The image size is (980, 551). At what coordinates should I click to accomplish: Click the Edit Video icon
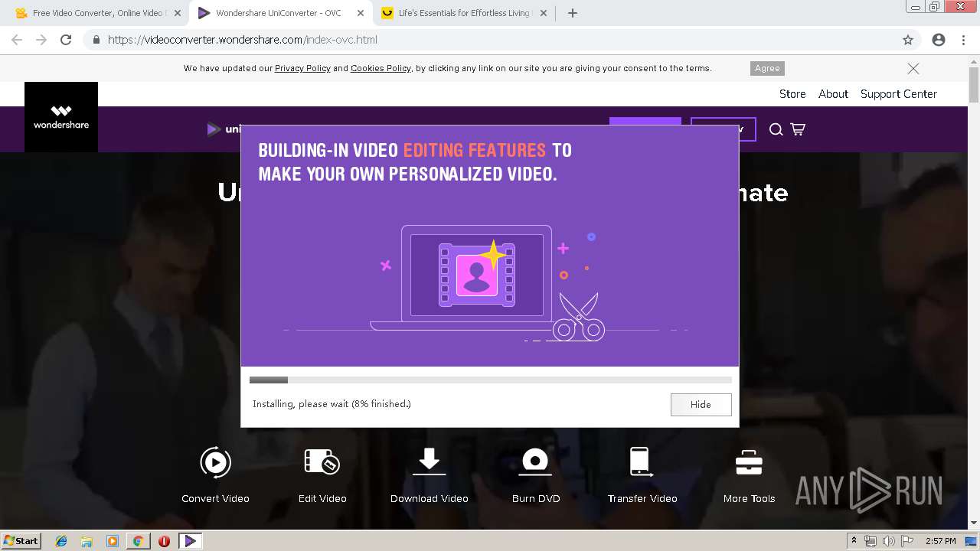pos(322,462)
